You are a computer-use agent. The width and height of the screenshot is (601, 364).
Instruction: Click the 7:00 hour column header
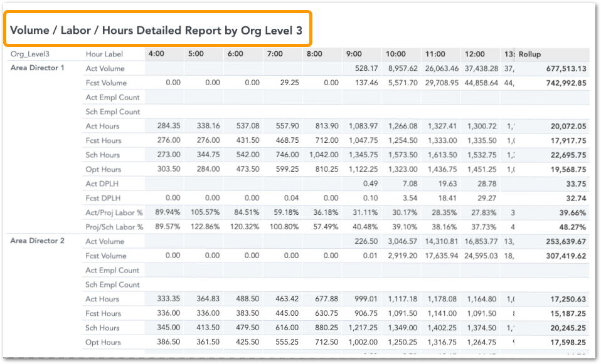(275, 54)
